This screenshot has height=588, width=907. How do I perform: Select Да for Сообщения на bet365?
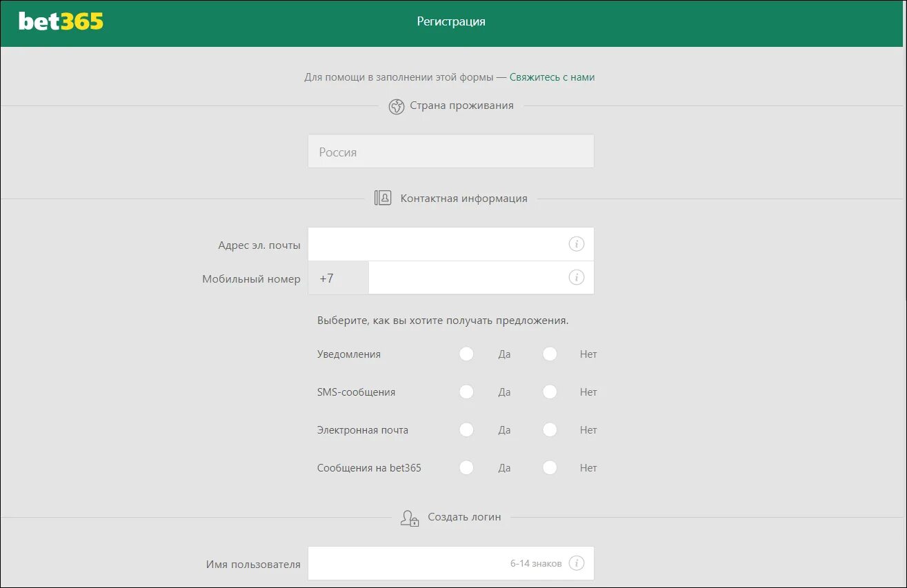467,468
